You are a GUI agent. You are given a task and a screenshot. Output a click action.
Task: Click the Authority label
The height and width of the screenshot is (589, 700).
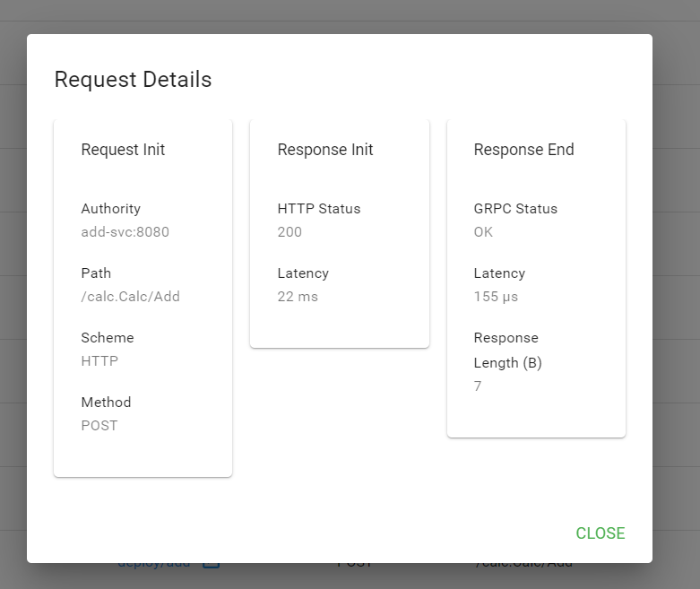(x=110, y=209)
